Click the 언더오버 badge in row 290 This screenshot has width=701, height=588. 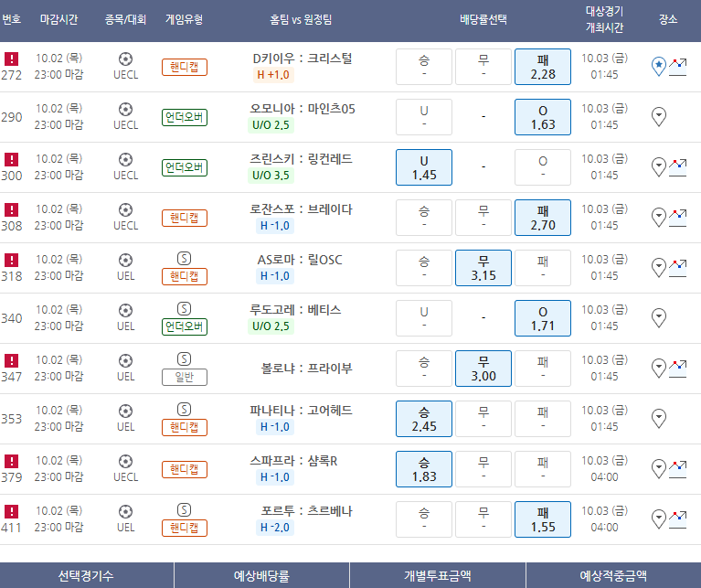184,117
